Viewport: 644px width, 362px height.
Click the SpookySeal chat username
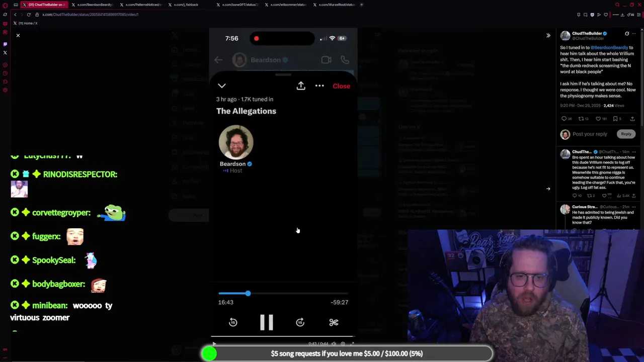(x=54, y=260)
